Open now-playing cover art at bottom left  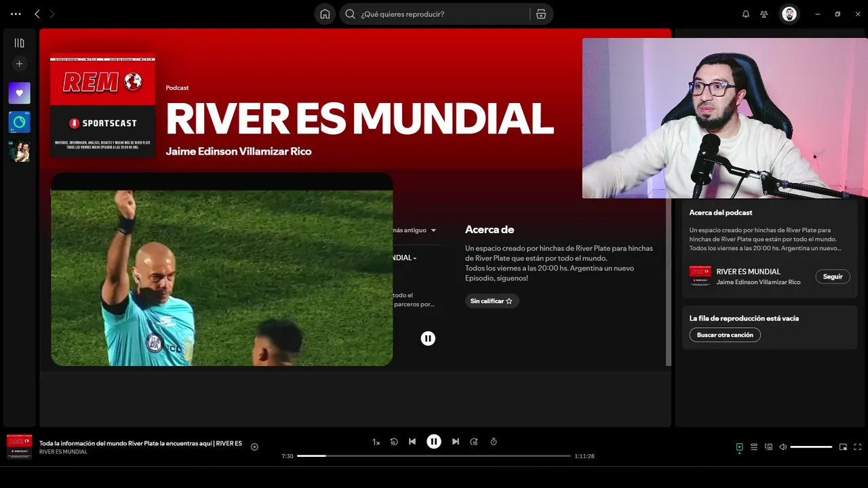click(20, 447)
